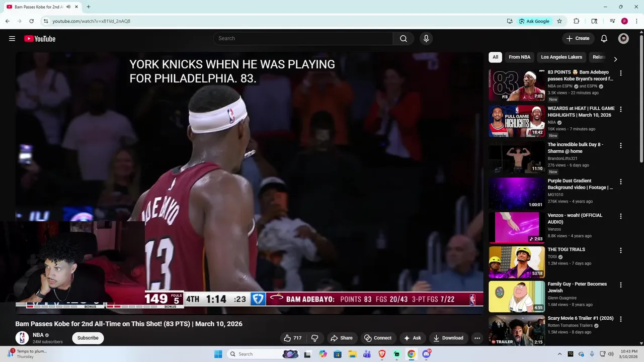Viewport: 644px width, 362px height.
Task: Open the NBA channel avatar
Action: [x=22, y=338]
